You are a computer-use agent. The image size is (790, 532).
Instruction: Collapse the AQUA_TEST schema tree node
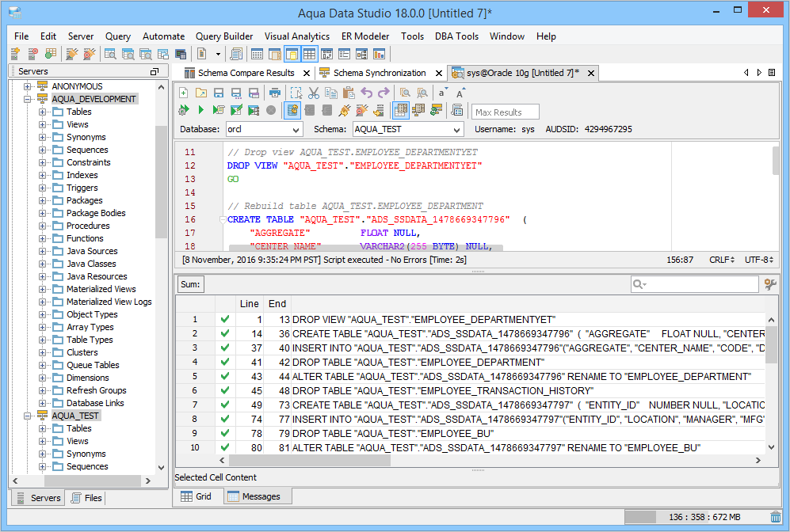(x=28, y=416)
